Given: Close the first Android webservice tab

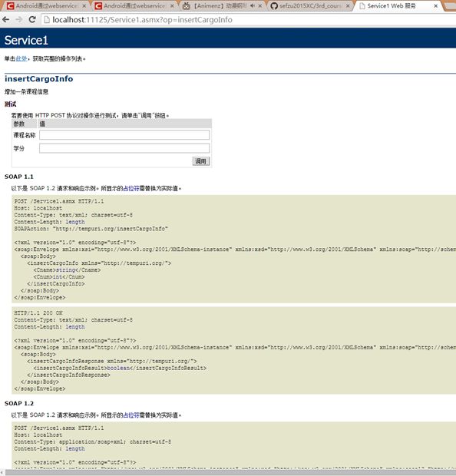Looking at the screenshot, I should coord(84,6).
